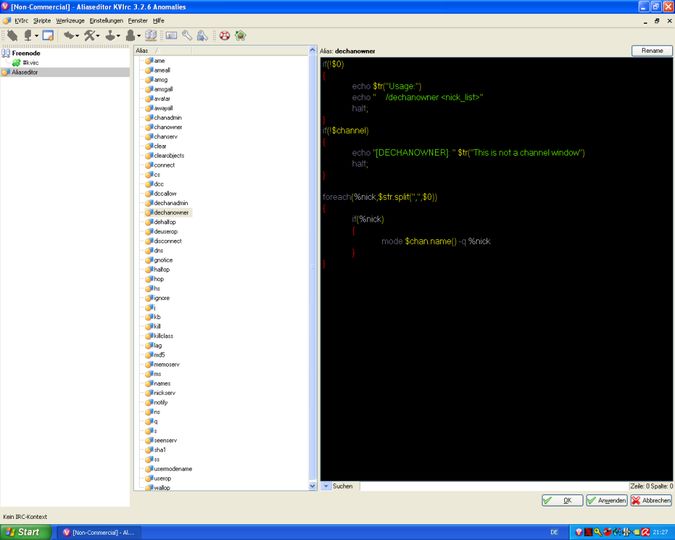The height and width of the screenshot is (540, 675).
Task: Click the Alias column header
Action: [145, 49]
